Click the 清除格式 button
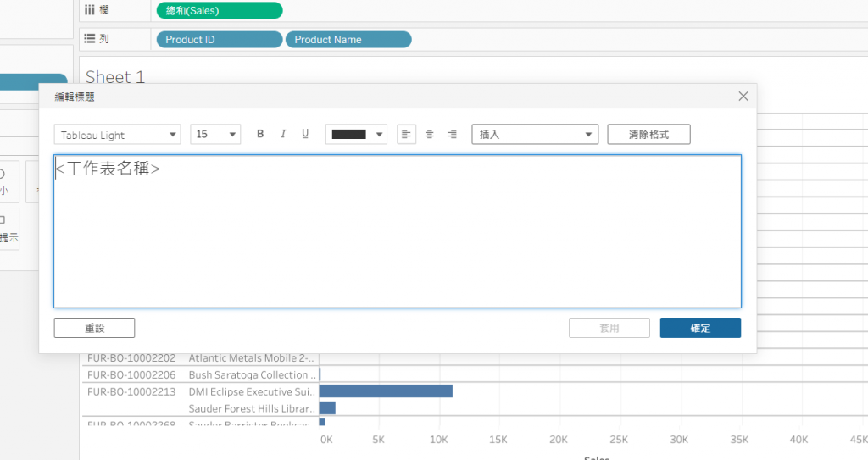Image resolution: width=868 pixels, height=460 pixels. pyautogui.click(x=648, y=135)
